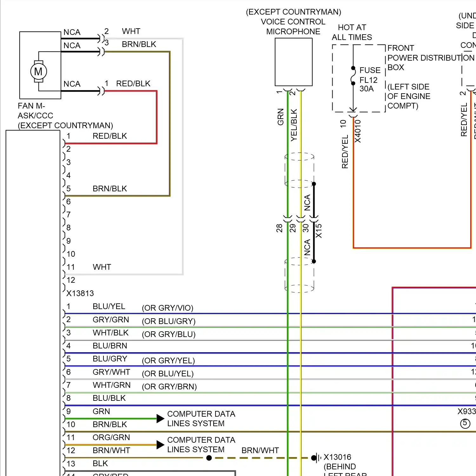Click 'COMPUTER DATA LINES SYSTEM' beside the ORG/GRN wire

pos(201,445)
